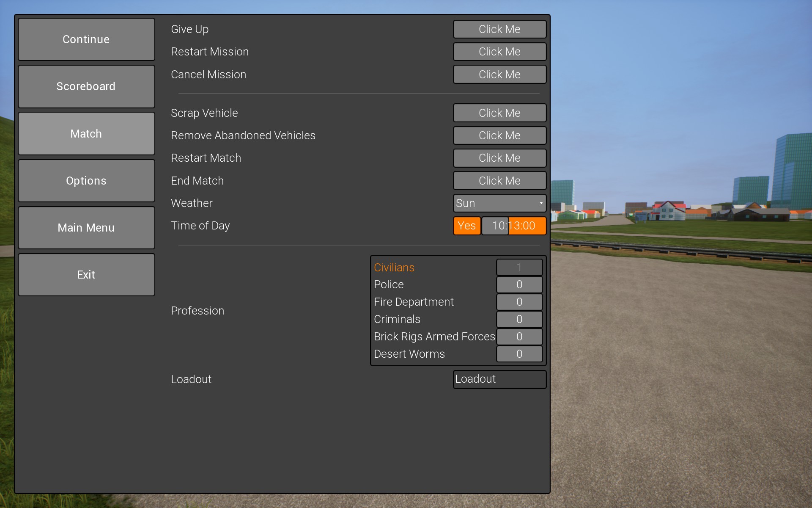Adjust the Time of Day slider
The image size is (812, 508).
pyautogui.click(x=514, y=226)
